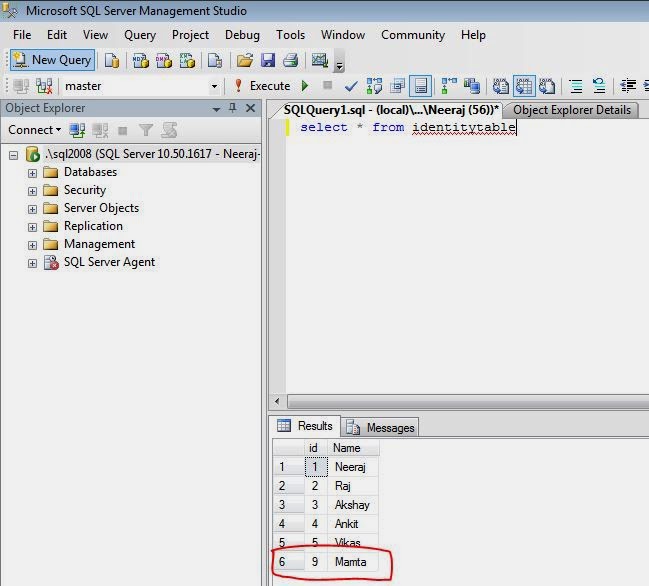Screen dimensions: 649x586
Task: Open the Debug menu
Action: [x=242, y=35]
